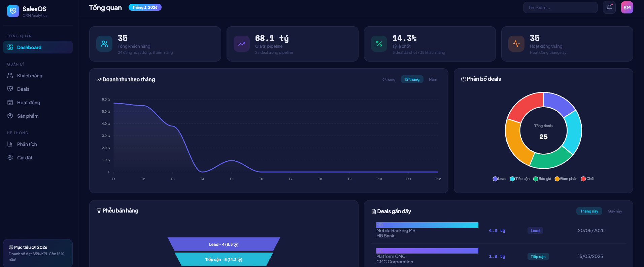Click the notification bell icon
644x267 pixels.
pos(609,7)
